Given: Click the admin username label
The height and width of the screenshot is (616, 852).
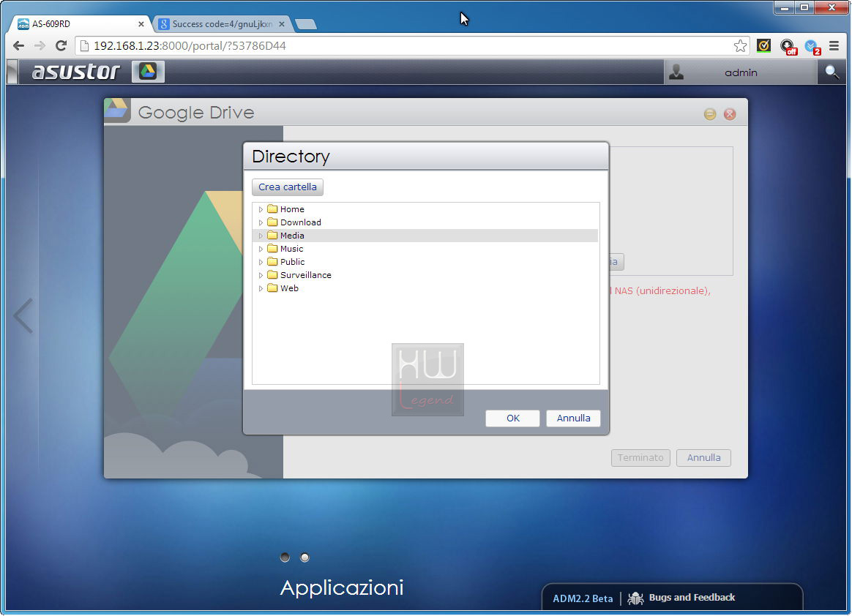Looking at the screenshot, I should 741,72.
